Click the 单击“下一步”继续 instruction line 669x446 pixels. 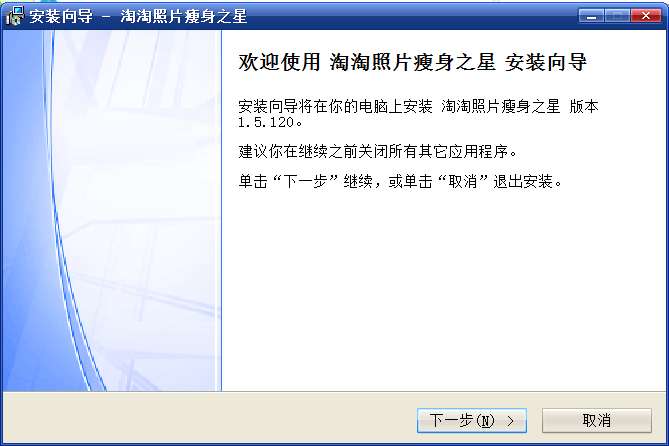401,182
